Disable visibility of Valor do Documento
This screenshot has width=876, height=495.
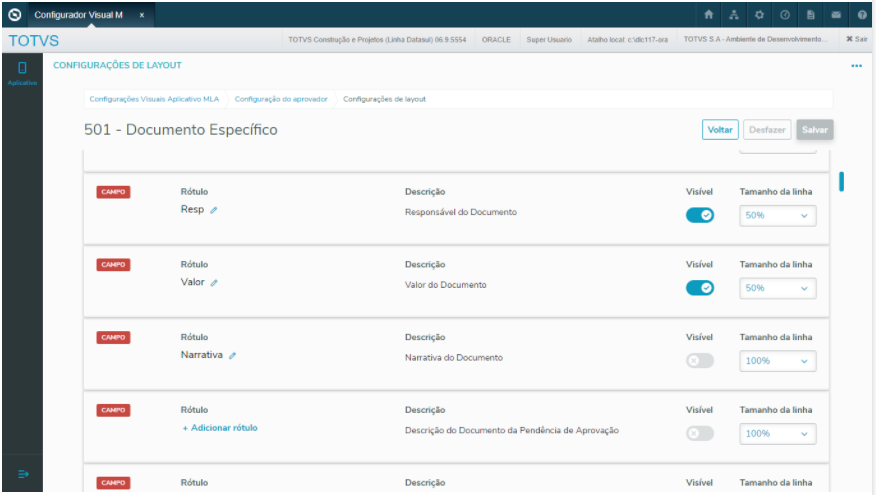pyautogui.click(x=700, y=288)
